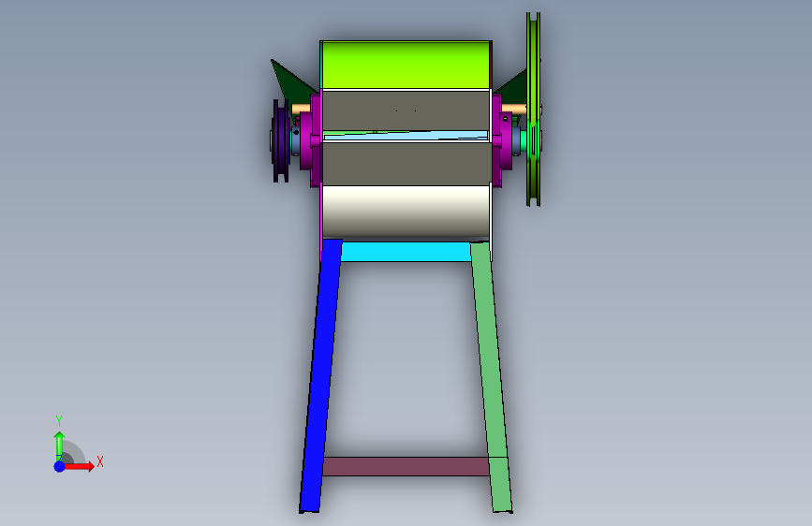Select the small dark purple pulley on the left
Screen dimensions: 812x526
[280, 140]
